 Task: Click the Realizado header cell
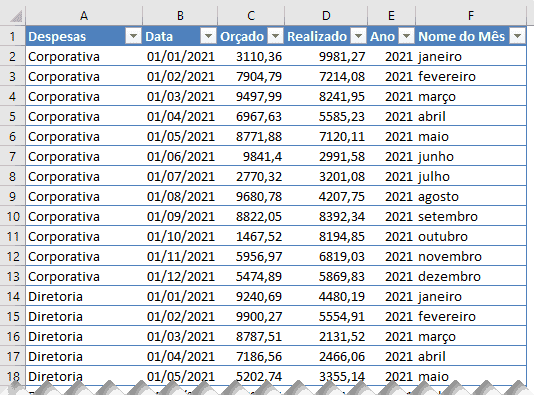[326, 36]
